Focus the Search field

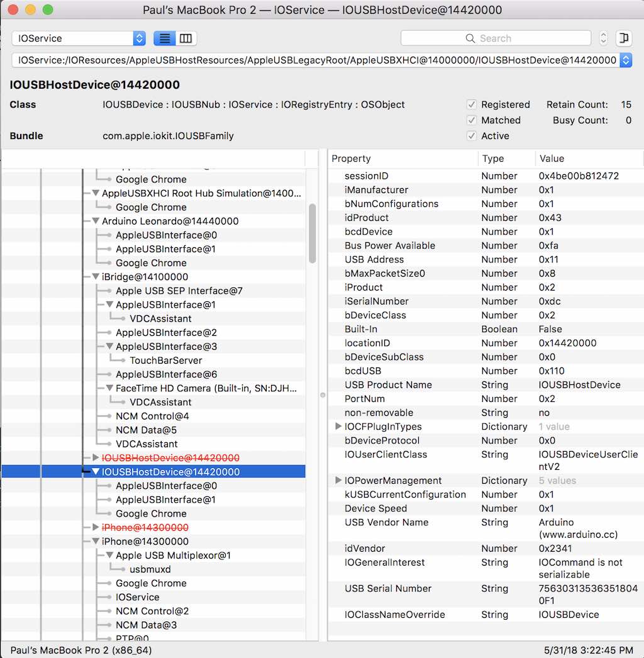[x=496, y=38]
